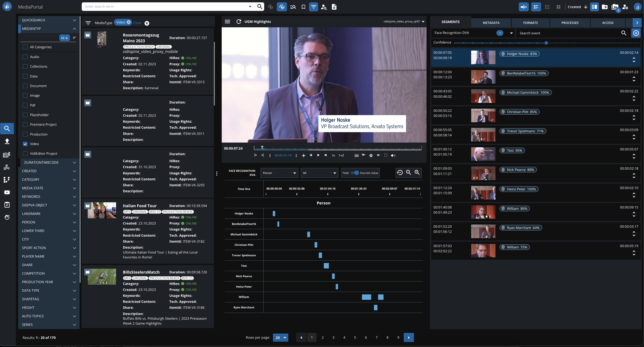Adjust the Confidence slider handle

pyautogui.click(x=546, y=43)
